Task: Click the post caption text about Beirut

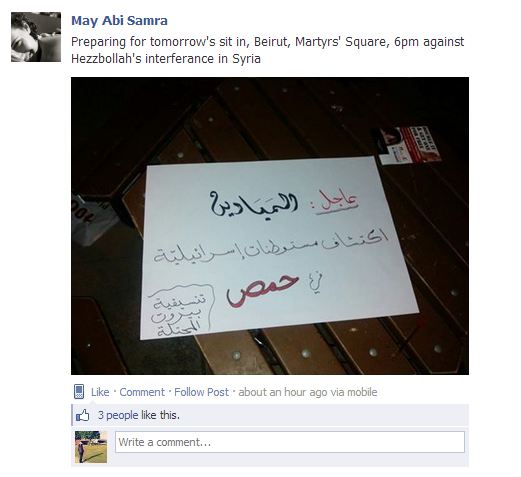Action: [267, 50]
